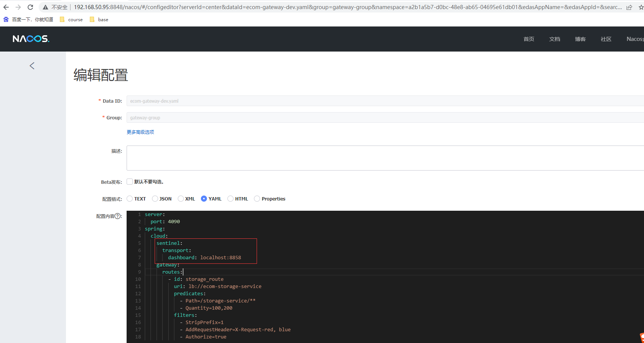Select the HTML format radio button
Image resolution: width=644 pixels, height=343 pixels.
(230, 199)
